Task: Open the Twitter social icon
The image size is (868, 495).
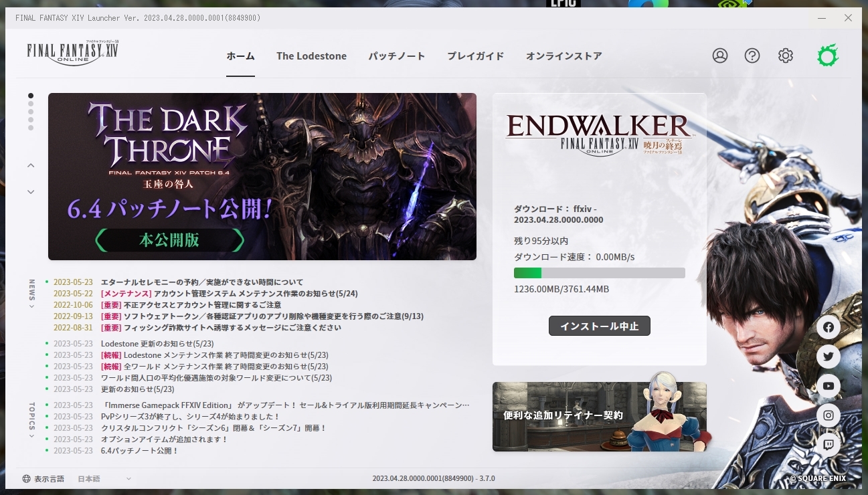Action: pos(829,357)
